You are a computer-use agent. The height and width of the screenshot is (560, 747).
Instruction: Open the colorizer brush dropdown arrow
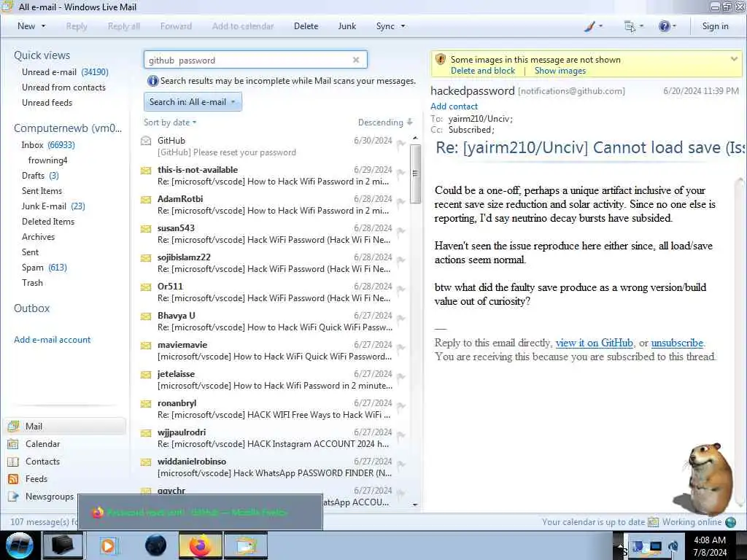[x=600, y=26]
